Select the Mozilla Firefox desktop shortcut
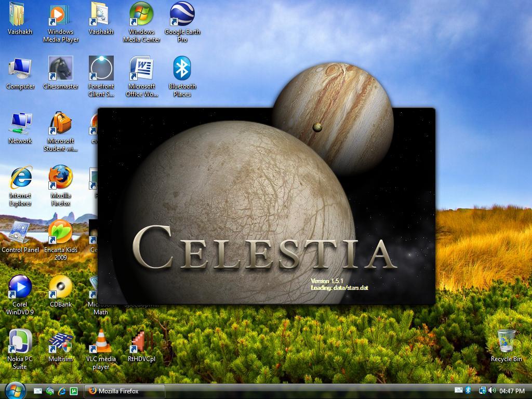Image resolution: width=532 pixels, height=399 pixels. click(x=60, y=187)
